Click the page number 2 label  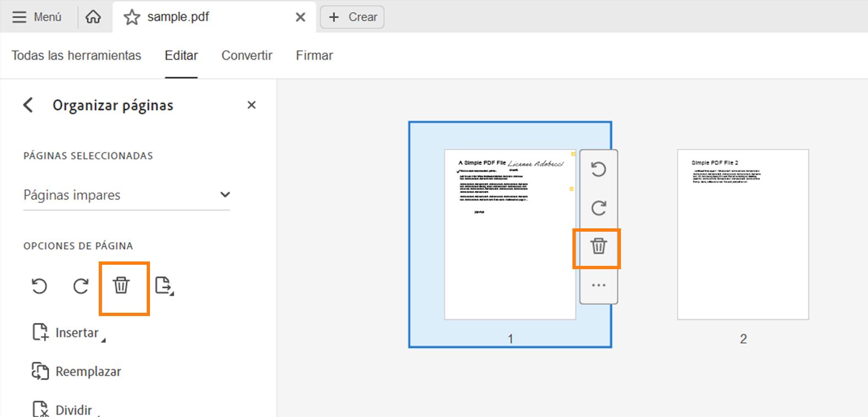pyautogui.click(x=743, y=339)
